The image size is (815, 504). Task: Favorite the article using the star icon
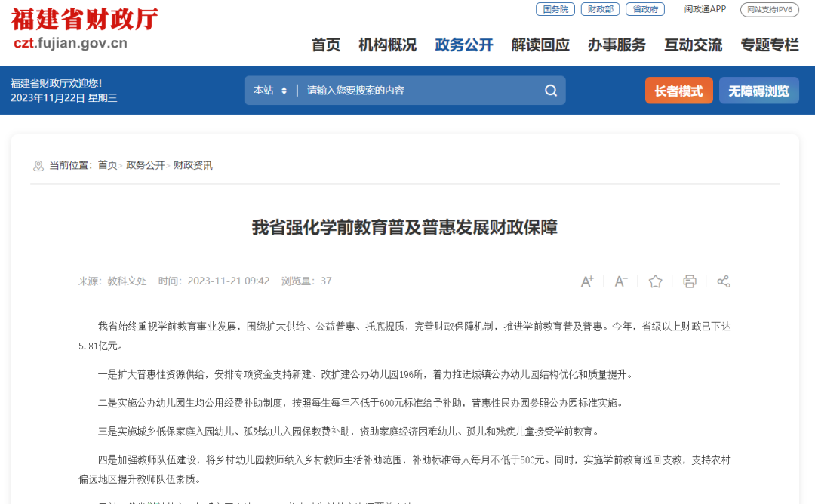[x=655, y=281]
